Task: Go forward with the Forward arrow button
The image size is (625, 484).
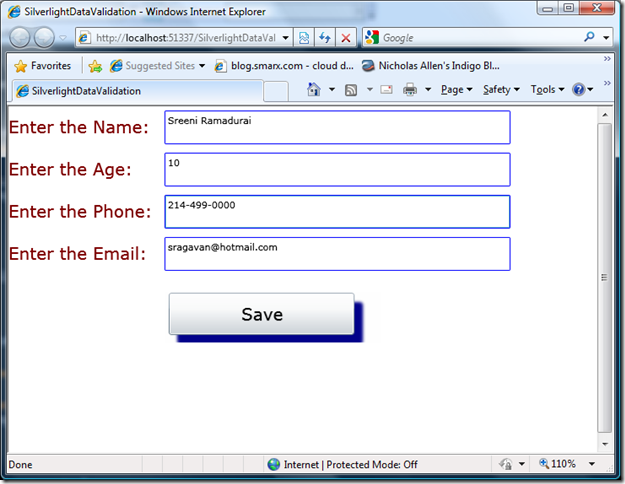Action: coord(44,38)
